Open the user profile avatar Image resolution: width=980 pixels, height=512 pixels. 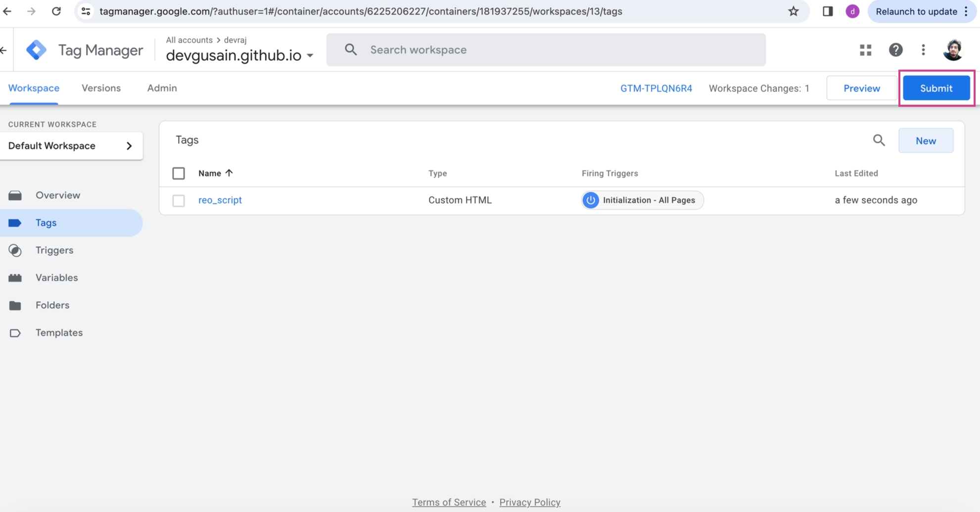coord(953,50)
